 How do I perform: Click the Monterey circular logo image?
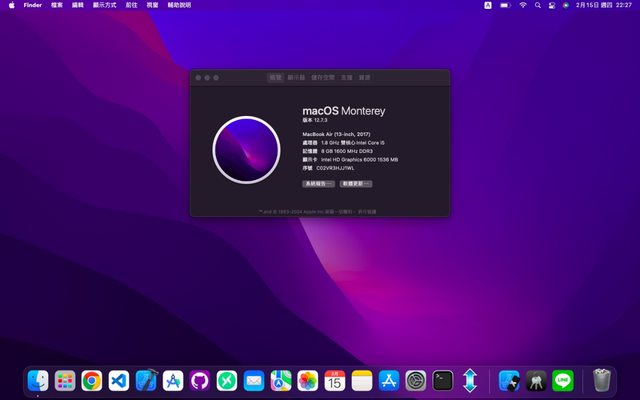click(246, 150)
